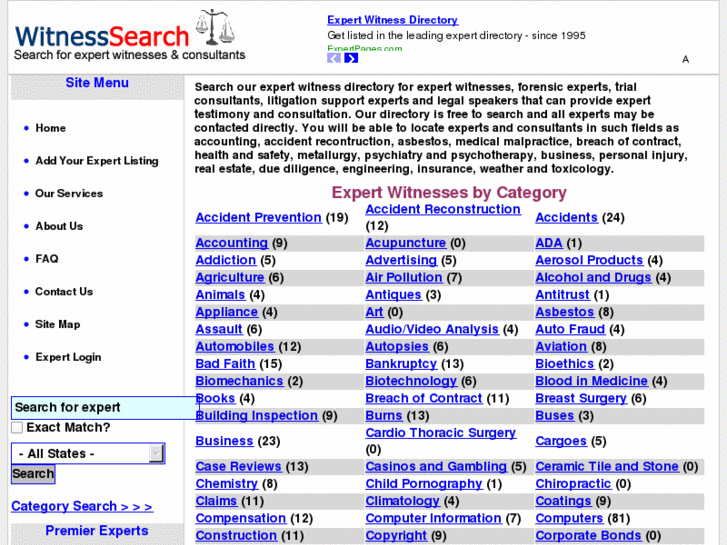Click the WitnessSearch scales logo
Viewport: 727px width, 545px height.
point(129,35)
